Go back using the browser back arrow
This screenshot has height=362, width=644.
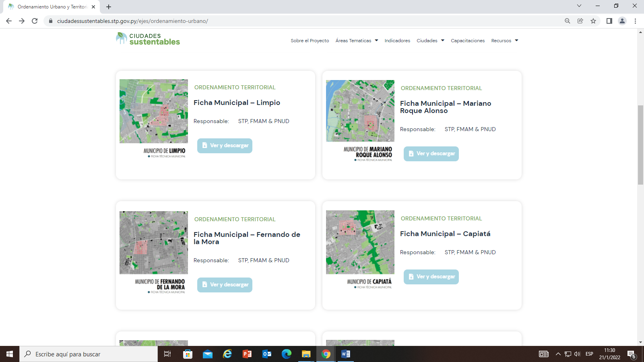pos(9,21)
